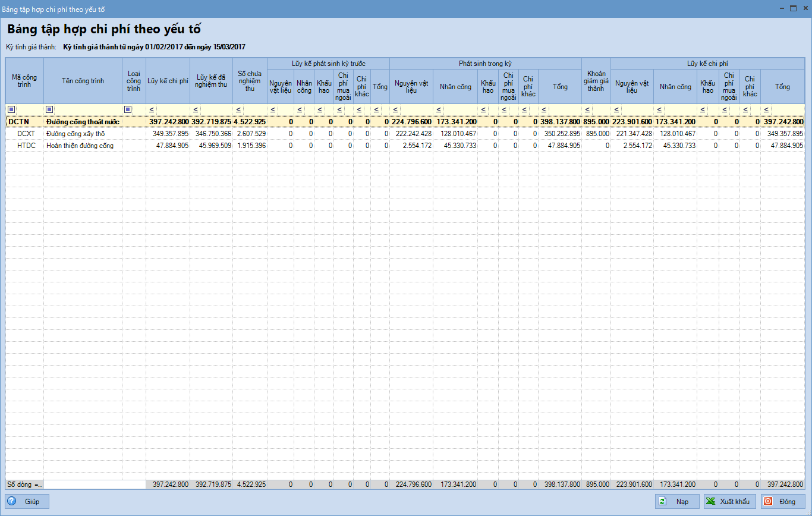Change ≤ filter operator under Số chưa nghiệm thu

pyautogui.click(x=238, y=110)
